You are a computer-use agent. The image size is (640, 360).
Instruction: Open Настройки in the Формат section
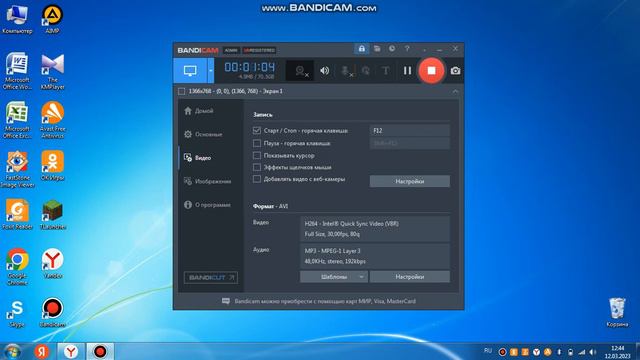410,277
